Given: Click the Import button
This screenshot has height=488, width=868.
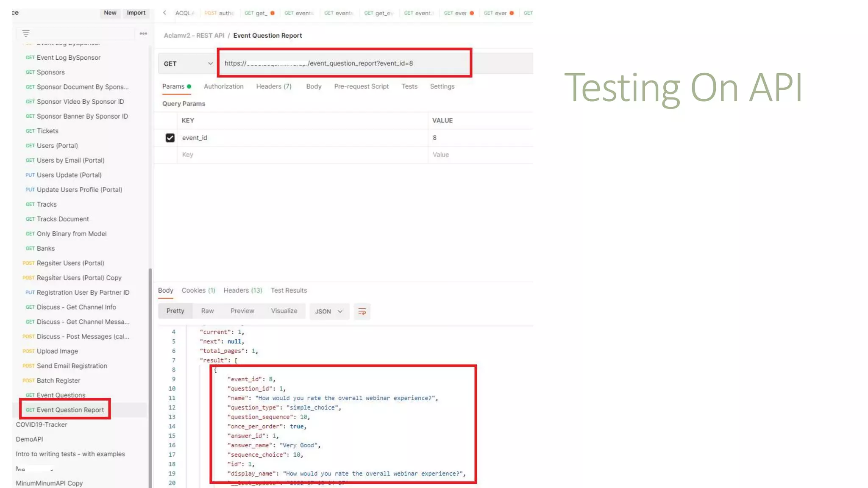Looking at the screenshot, I should click(136, 13).
